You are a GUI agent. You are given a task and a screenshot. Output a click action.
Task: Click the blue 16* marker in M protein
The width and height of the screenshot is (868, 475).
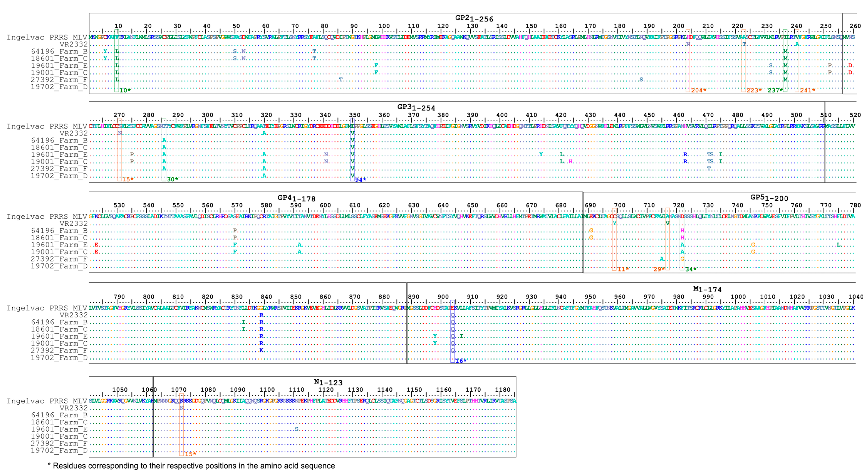point(461,361)
